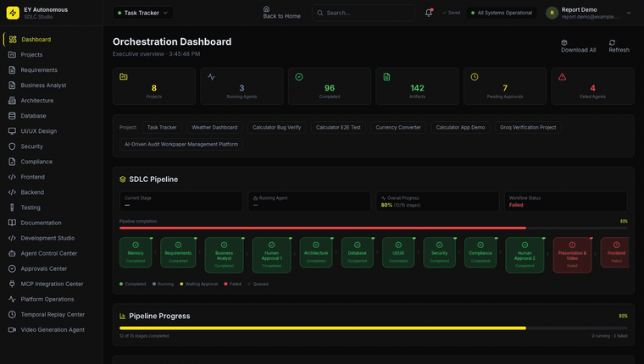Select the Groq Verification Project chip
644x364 pixels.
coord(528,127)
